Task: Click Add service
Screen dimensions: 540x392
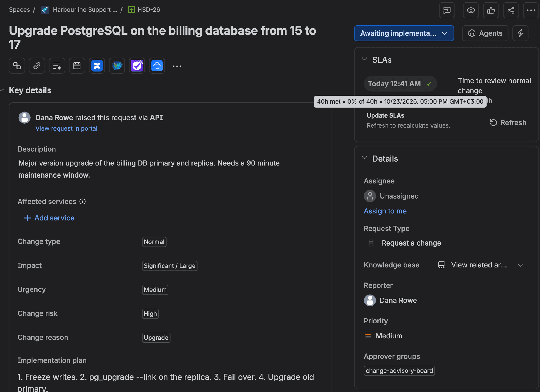Action: point(49,218)
